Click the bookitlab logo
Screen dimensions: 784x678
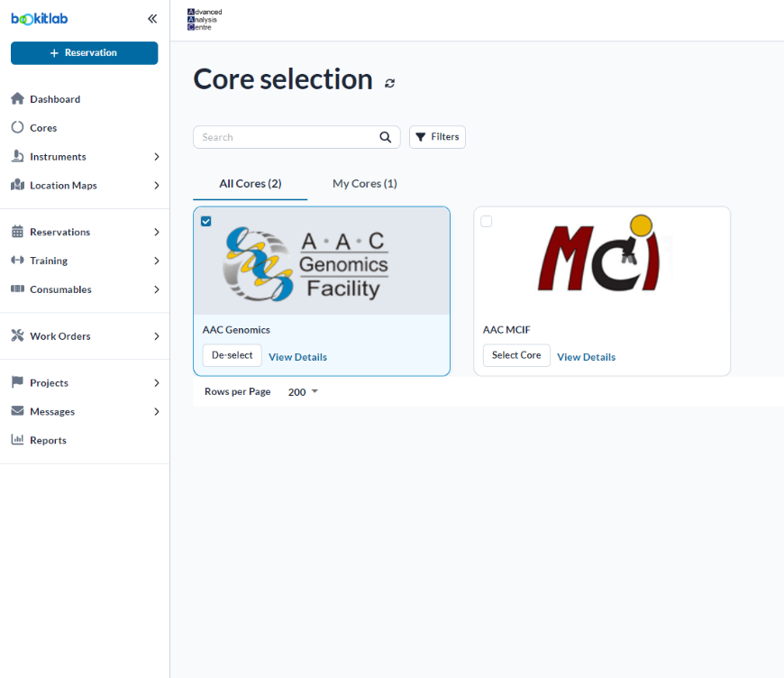click(x=40, y=19)
